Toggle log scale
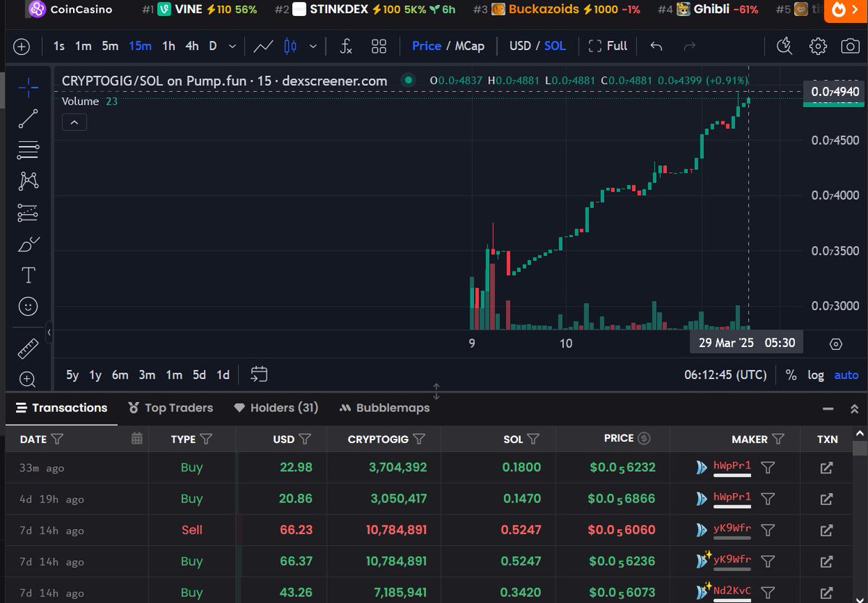 pos(816,375)
